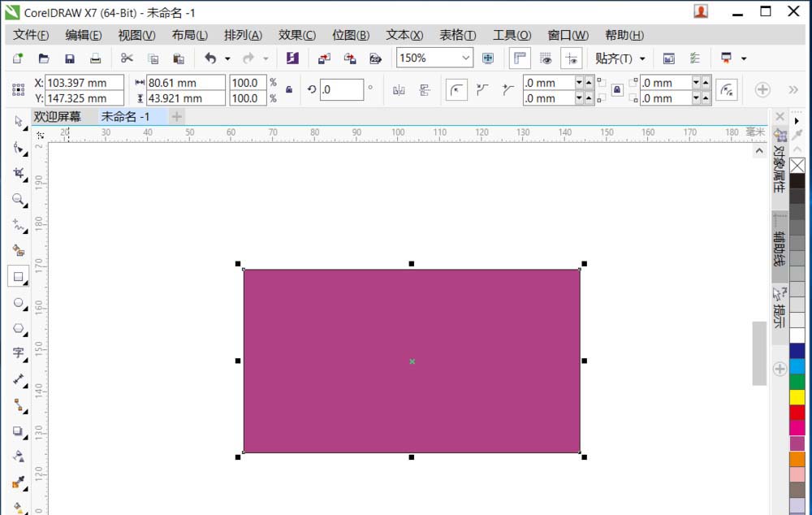This screenshot has width=812, height=515.
Task: Open the zoom level dropdown showing 150%
Action: [x=466, y=58]
